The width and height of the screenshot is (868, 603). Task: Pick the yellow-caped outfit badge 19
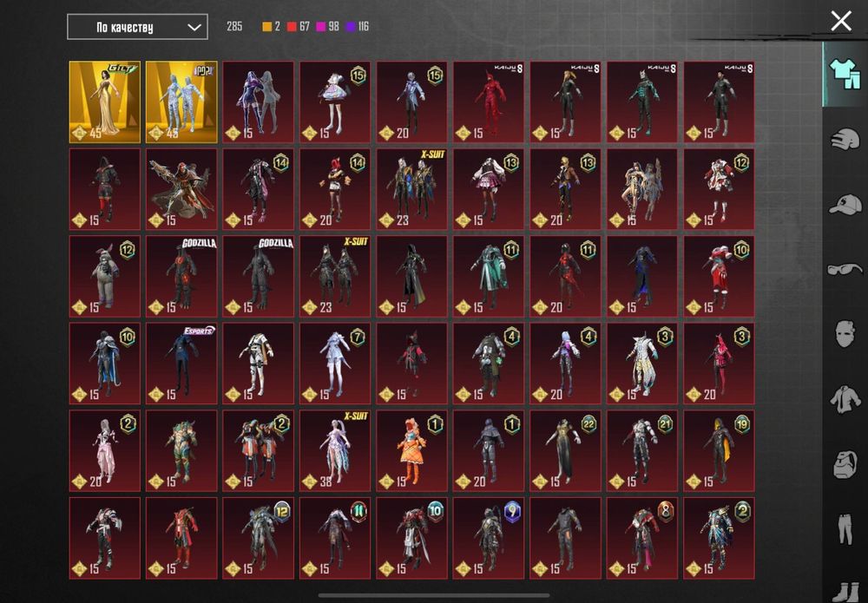719,451
